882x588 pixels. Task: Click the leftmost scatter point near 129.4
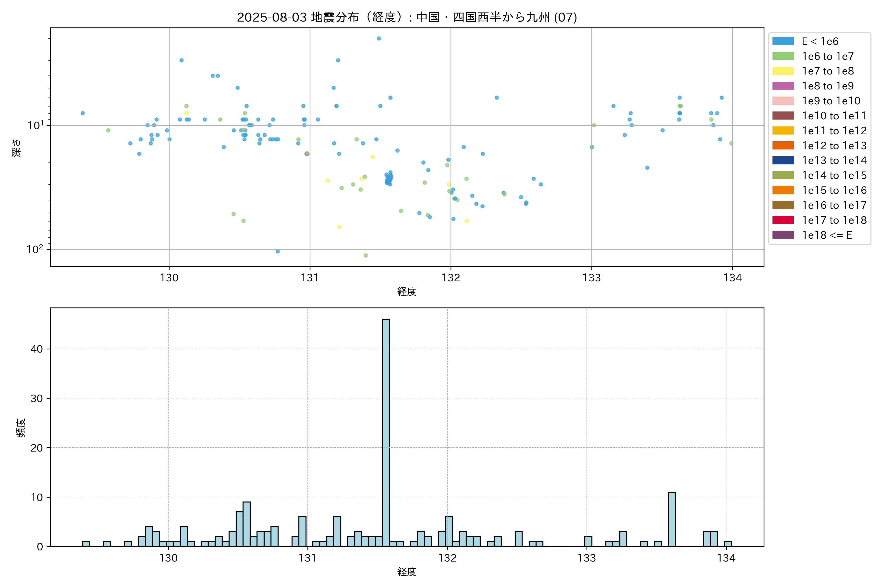click(x=83, y=113)
